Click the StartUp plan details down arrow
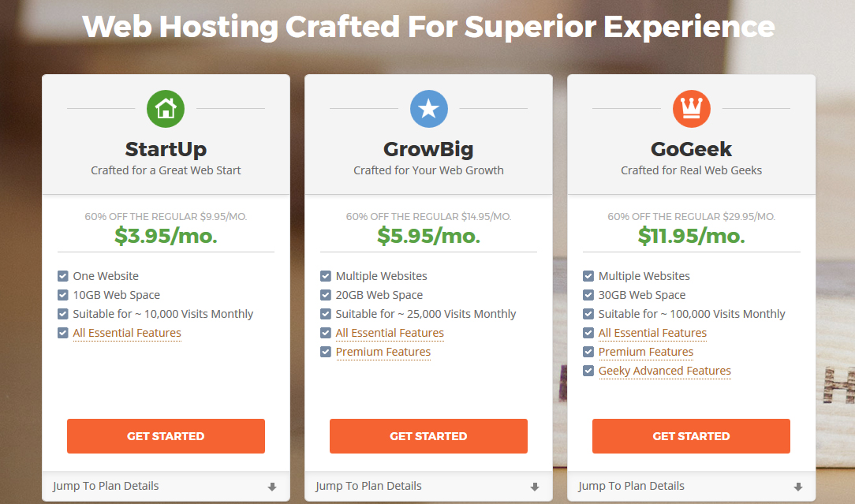 [272, 487]
